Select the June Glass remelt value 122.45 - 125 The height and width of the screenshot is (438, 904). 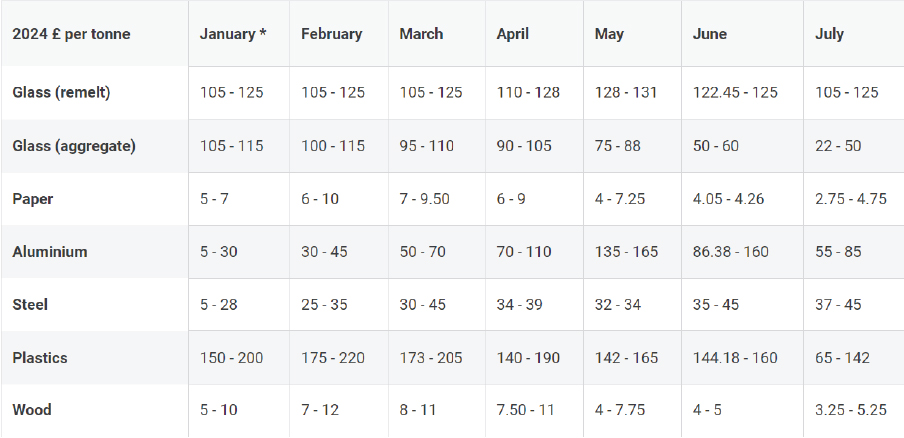pyautogui.click(x=735, y=93)
